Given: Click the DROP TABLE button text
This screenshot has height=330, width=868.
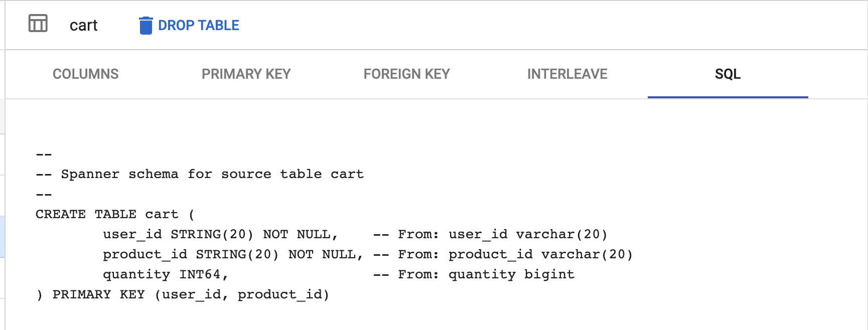Looking at the screenshot, I should coord(199,26).
